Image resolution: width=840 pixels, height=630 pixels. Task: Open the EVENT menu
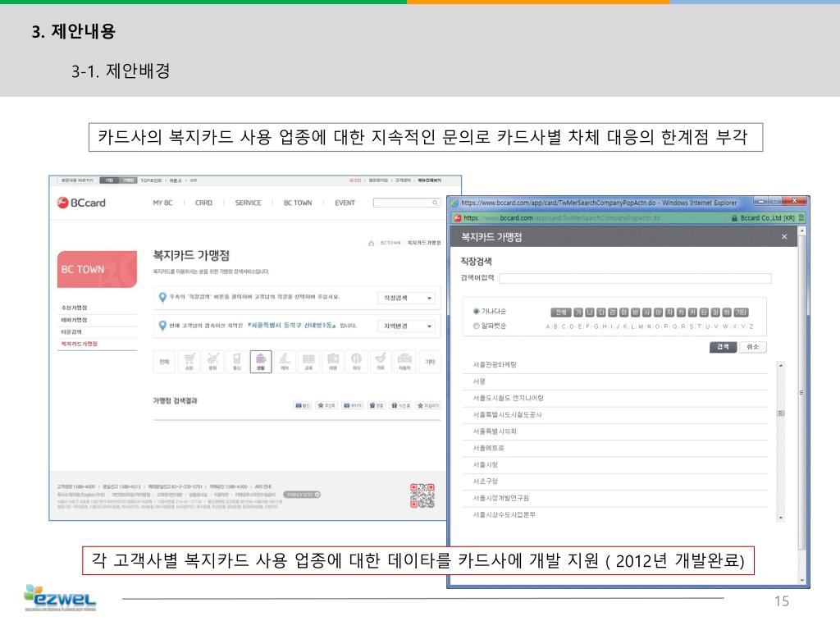(x=345, y=203)
